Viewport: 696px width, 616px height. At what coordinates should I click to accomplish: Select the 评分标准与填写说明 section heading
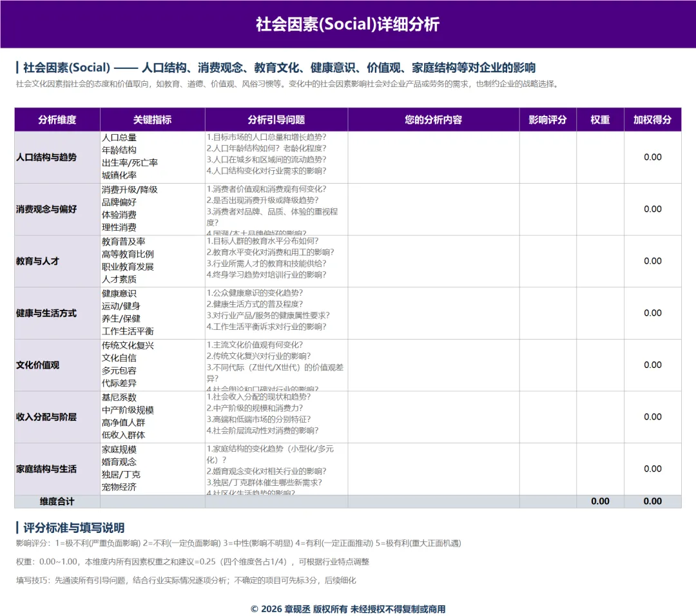click(73, 528)
